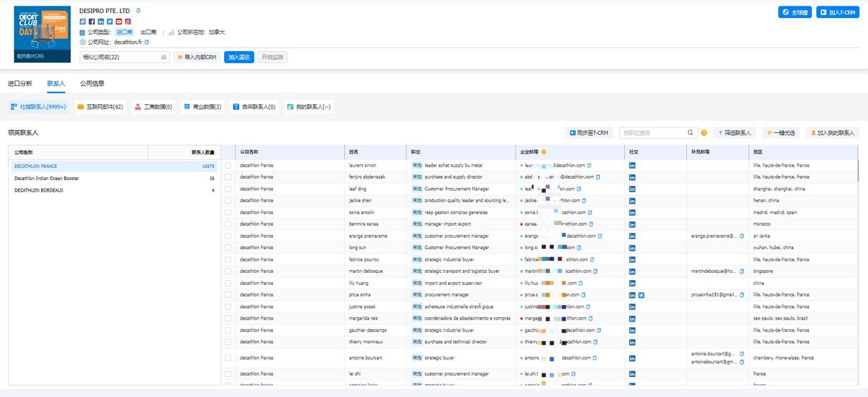
Task: Open the company's YouTube icon in header
Action: [118, 22]
